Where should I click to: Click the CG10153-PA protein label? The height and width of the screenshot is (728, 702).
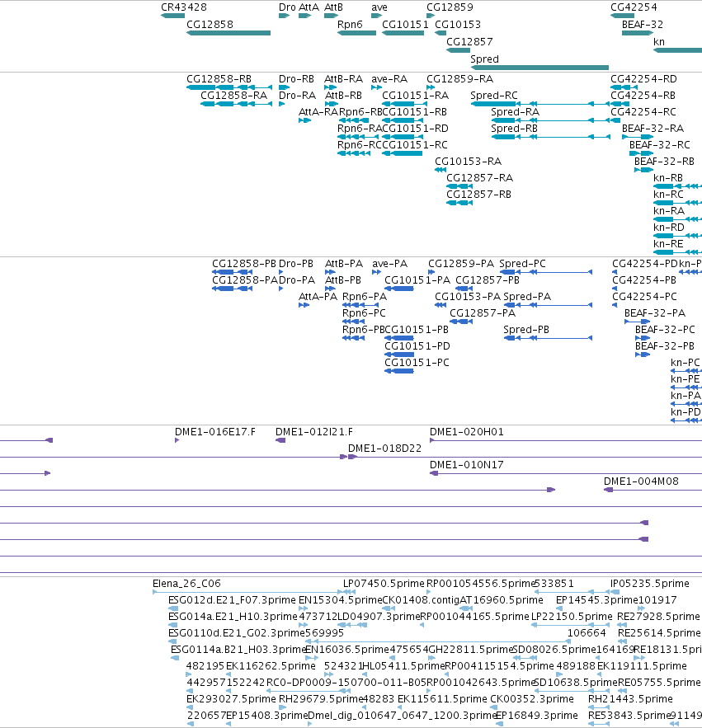coord(468,297)
